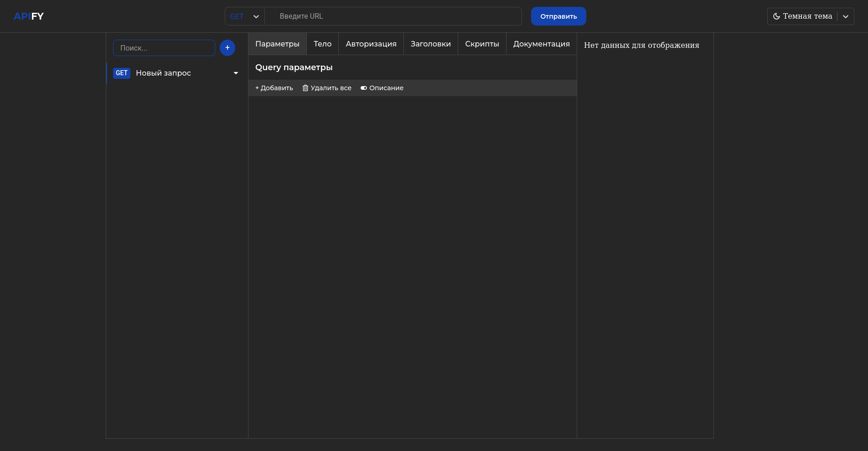868x451 pixels.
Task: Switch to the Параметры tab
Action: point(277,44)
